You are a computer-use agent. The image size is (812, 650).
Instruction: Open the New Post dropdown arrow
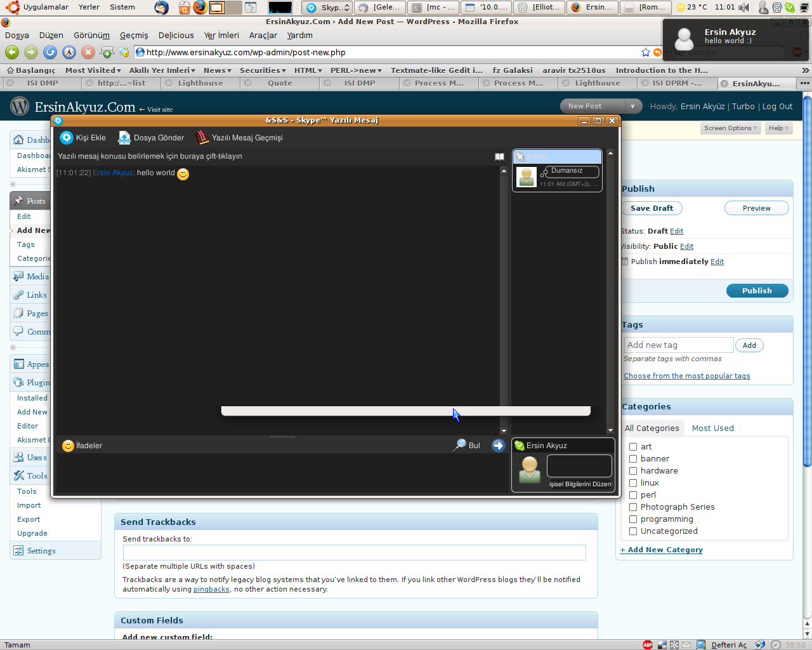(x=633, y=107)
